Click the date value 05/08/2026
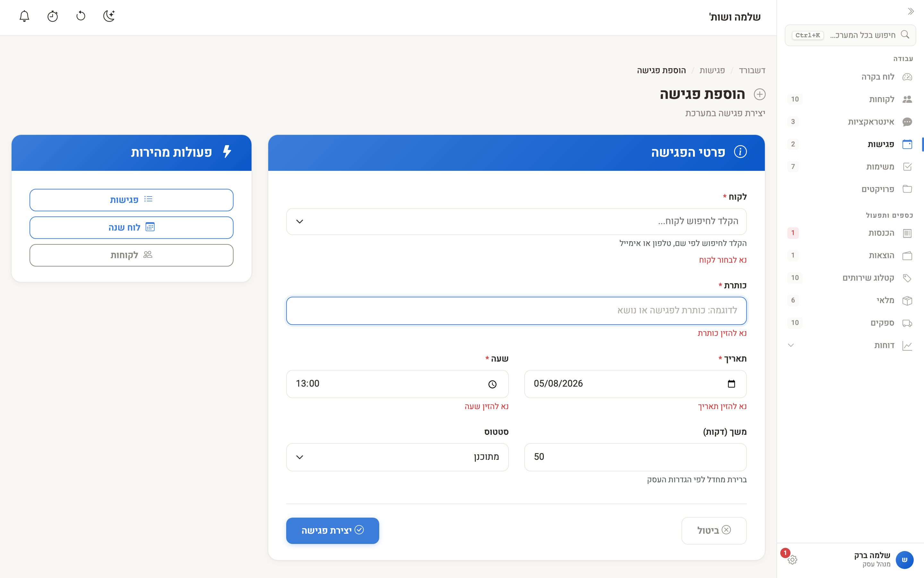 click(558, 383)
